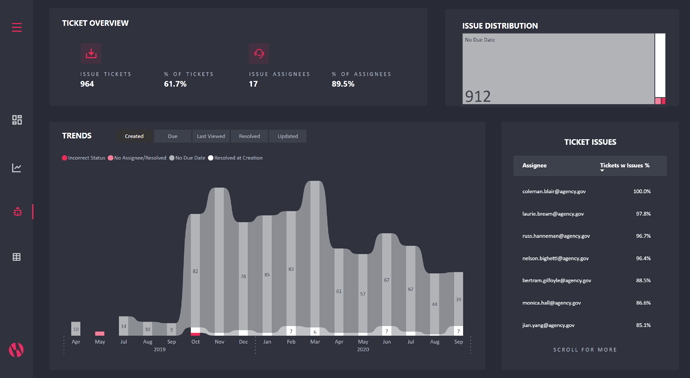Sort by the Tickets w Issues % column
Screen dimensions: 690x378
coord(624,166)
